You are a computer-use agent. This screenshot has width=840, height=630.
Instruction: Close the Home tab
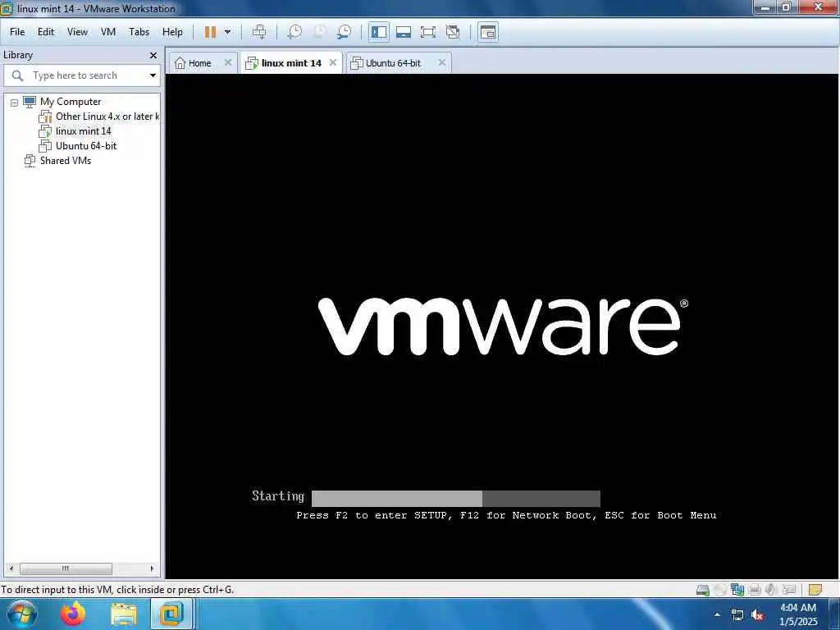228,62
